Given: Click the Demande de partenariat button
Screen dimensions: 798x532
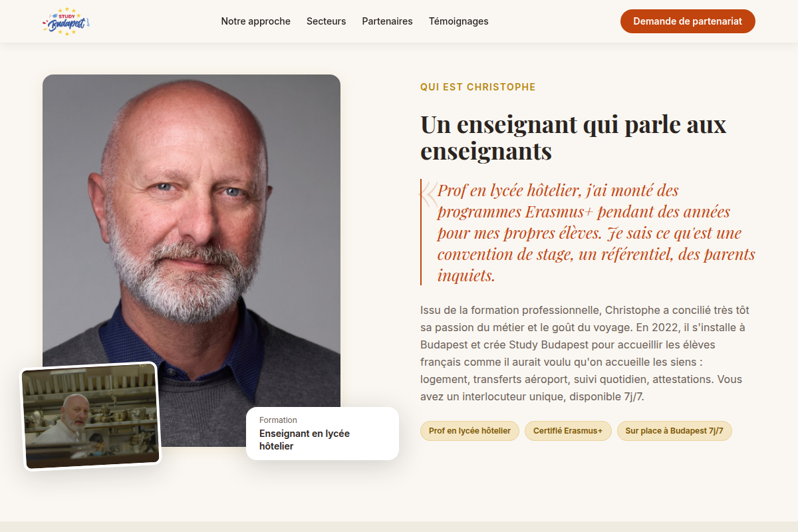Looking at the screenshot, I should pos(688,21).
